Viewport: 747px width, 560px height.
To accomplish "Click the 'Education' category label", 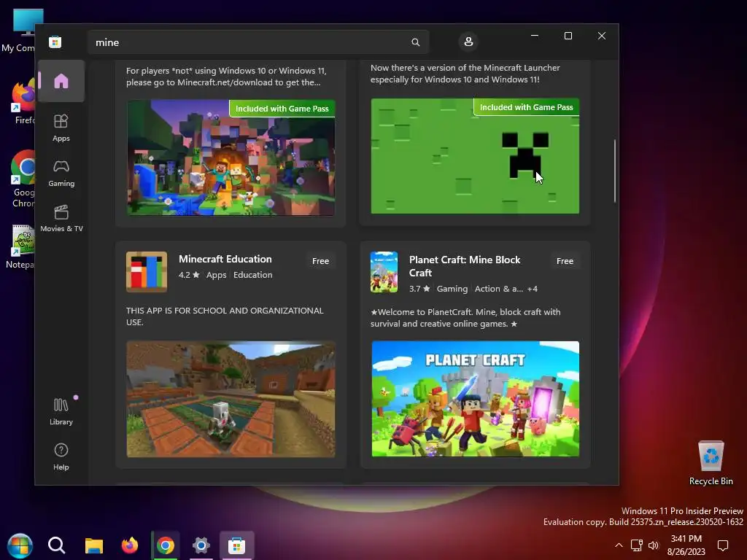I will click(252, 275).
